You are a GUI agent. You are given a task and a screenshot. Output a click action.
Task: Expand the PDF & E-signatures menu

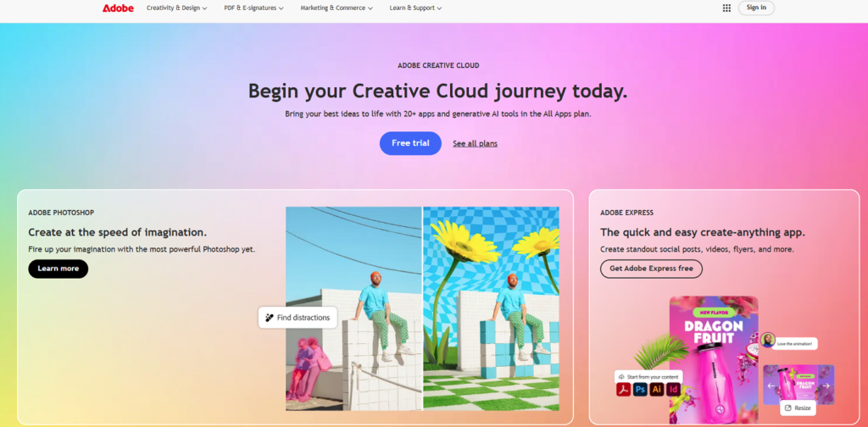click(254, 8)
